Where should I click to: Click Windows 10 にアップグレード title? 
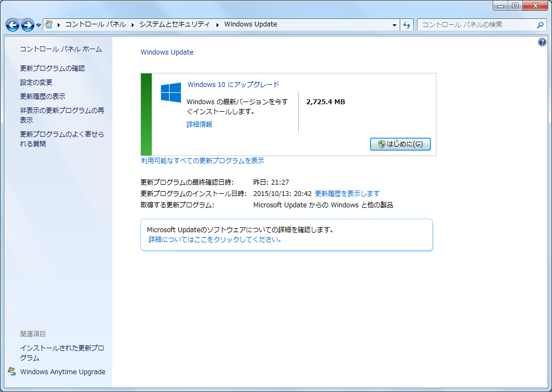tap(233, 84)
